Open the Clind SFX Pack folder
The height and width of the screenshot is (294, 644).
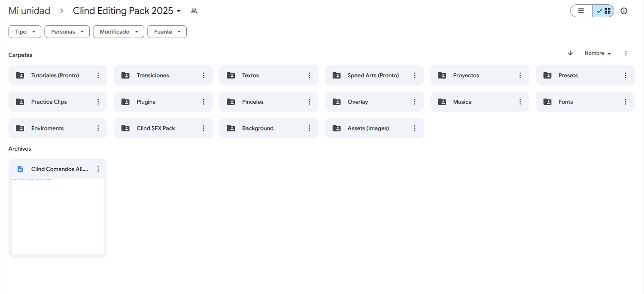(156, 128)
